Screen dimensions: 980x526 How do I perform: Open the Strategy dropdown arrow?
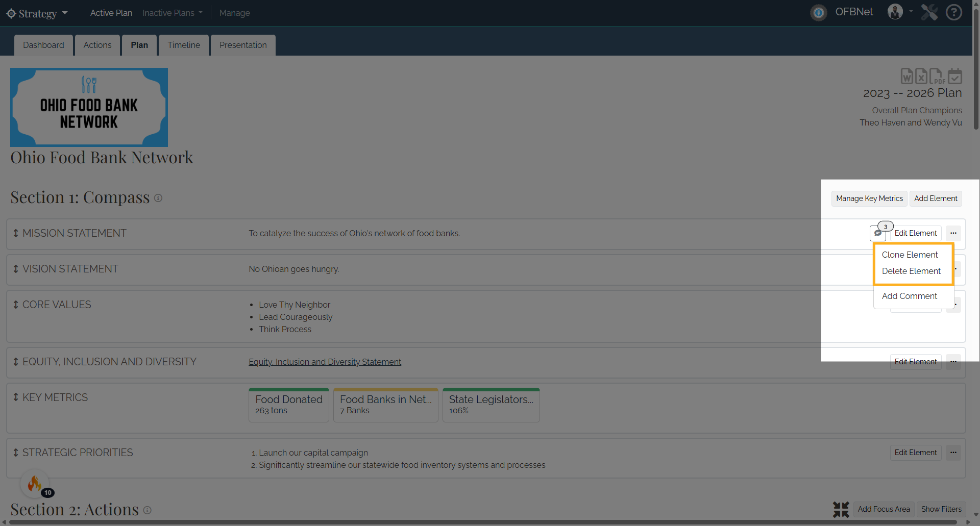tap(65, 13)
